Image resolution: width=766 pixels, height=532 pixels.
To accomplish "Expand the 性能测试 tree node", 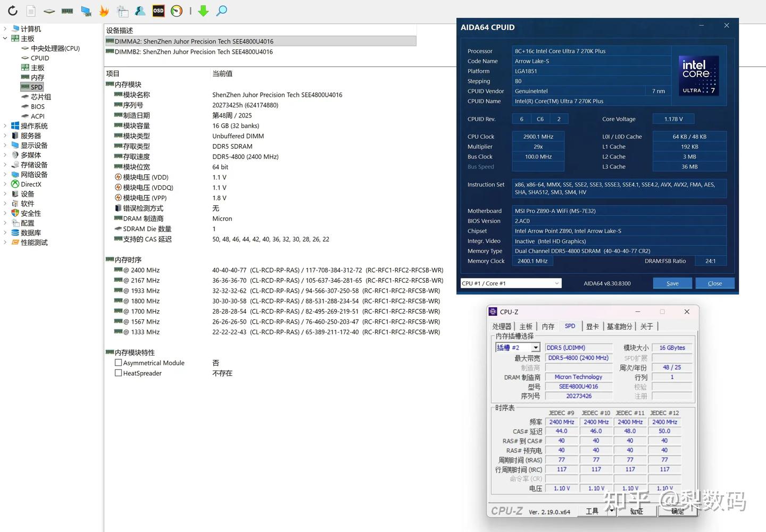I will [x=5, y=242].
